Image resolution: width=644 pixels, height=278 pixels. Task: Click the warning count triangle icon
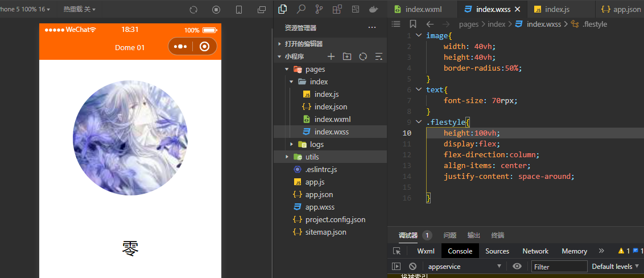(x=621, y=251)
